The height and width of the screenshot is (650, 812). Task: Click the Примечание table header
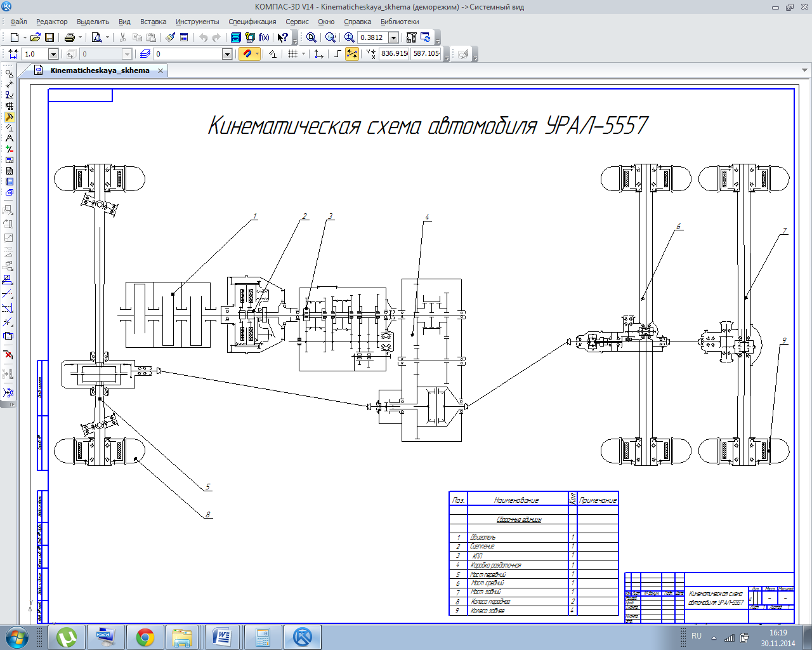click(x=598, y=500)
